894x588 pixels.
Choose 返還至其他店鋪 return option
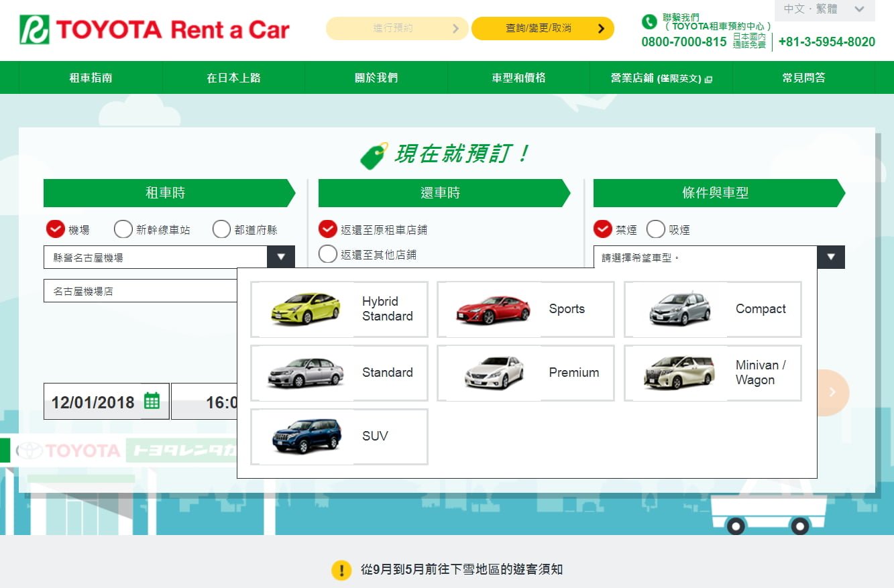point(327,254)
